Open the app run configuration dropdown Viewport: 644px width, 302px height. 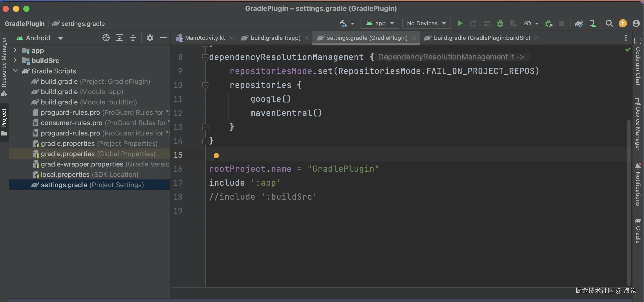[x=380, y=24]
